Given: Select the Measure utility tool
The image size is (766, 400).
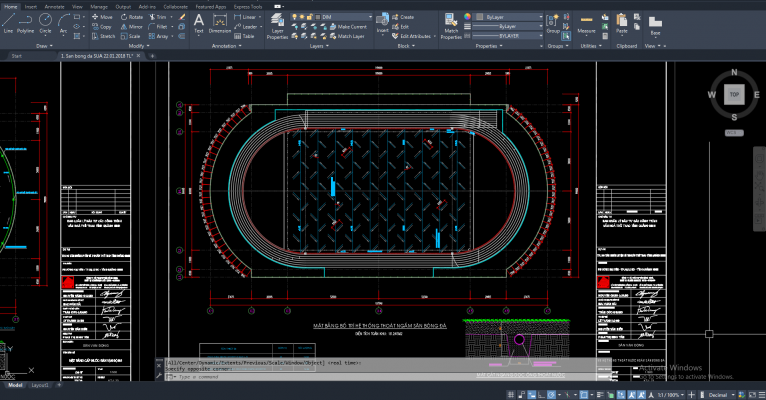Looking at the screenshot, I should 586,22.
